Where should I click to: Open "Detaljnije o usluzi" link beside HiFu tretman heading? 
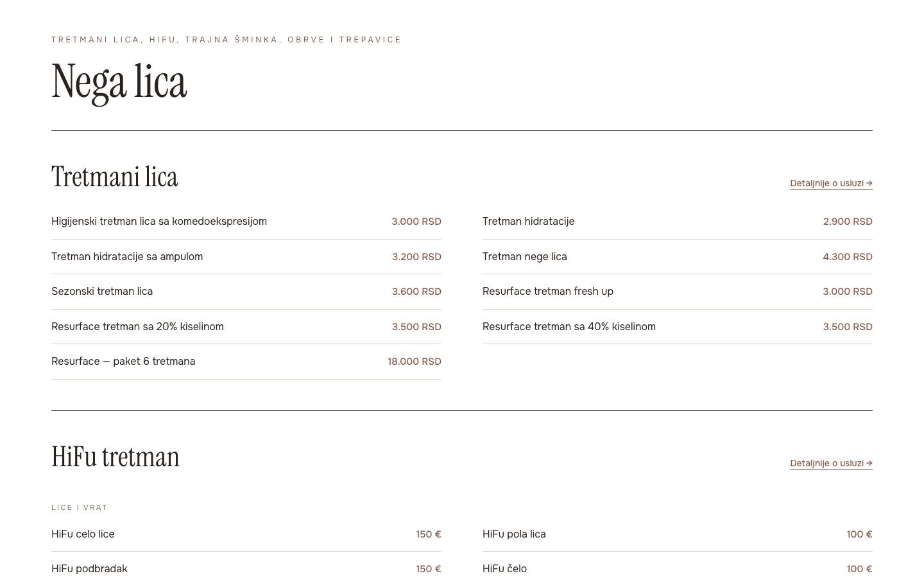point(831,463)
